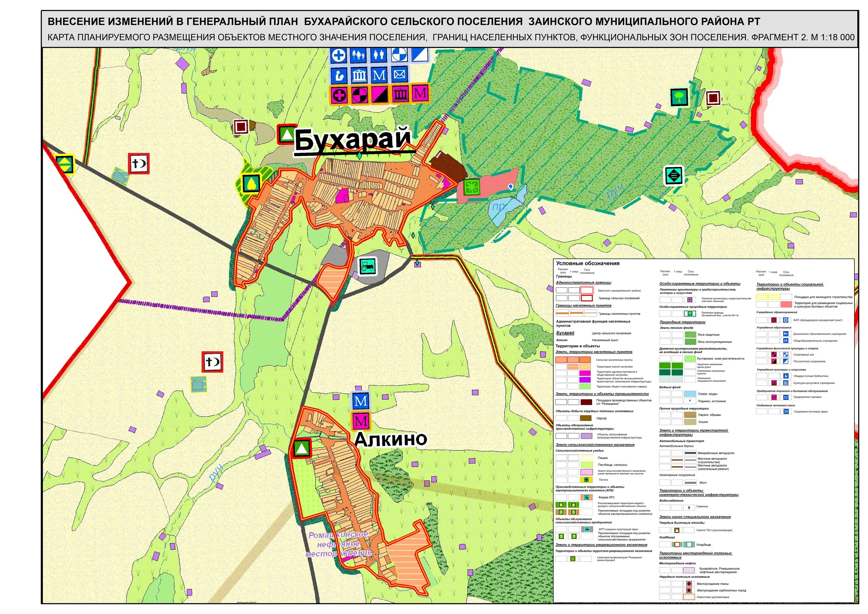Image resolution: width=868 pixels, height=614 pixels.
Task: Click legend entry Ферма КРС
Action: point(606,498)
